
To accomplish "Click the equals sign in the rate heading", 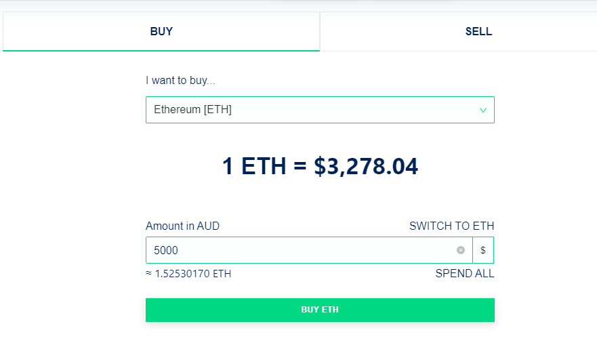I will point(300,167).
